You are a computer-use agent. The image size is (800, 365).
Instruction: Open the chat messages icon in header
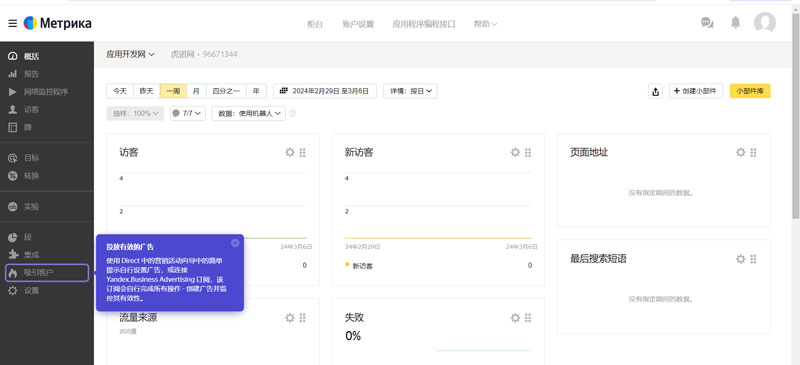707,23
